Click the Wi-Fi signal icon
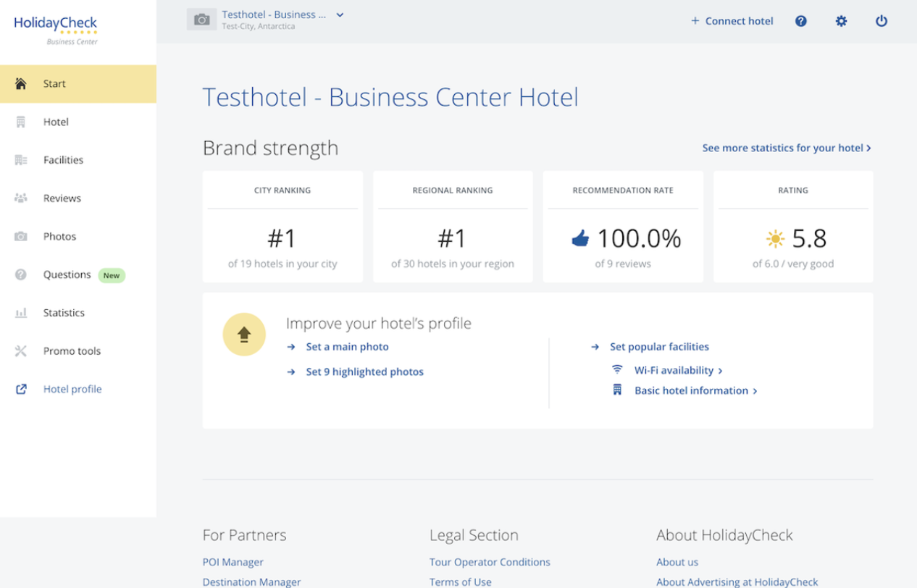The width and height of the screenshot is (917, 588). [x=617, y=369]
